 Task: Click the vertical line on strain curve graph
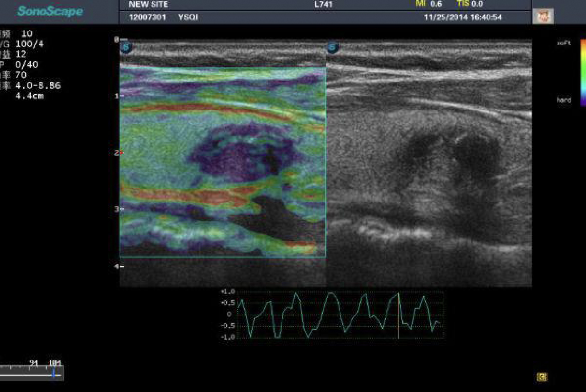[399, 315]
